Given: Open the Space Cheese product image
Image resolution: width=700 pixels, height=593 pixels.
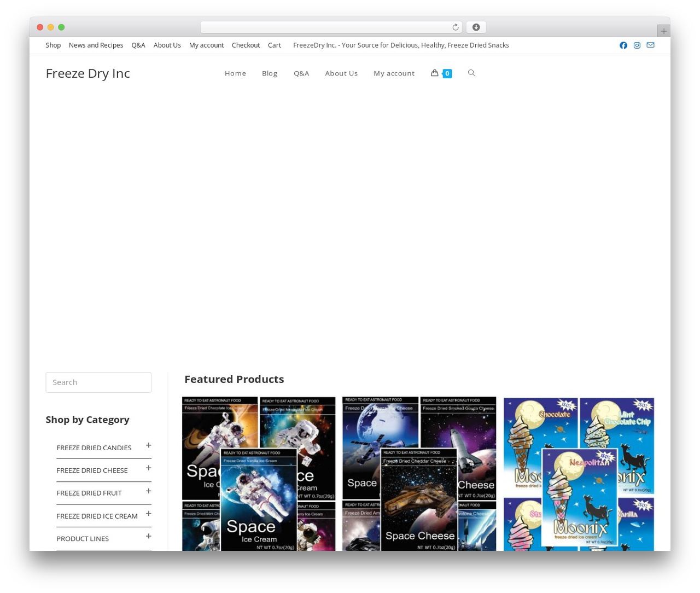Looking at the screenshot, I should [419, 474].
